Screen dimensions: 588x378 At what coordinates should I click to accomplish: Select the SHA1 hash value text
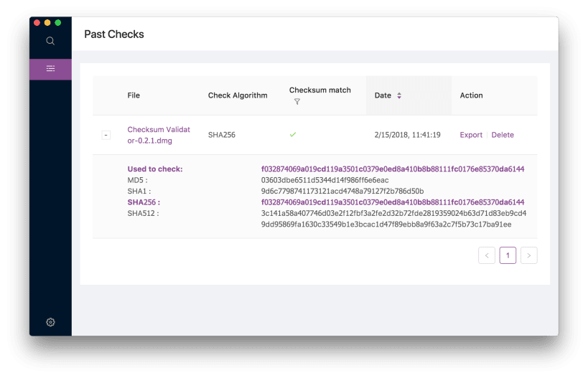(342, 191)
